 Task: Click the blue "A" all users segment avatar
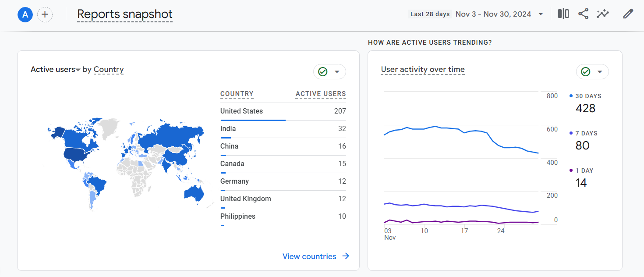(x=25, y=14)
